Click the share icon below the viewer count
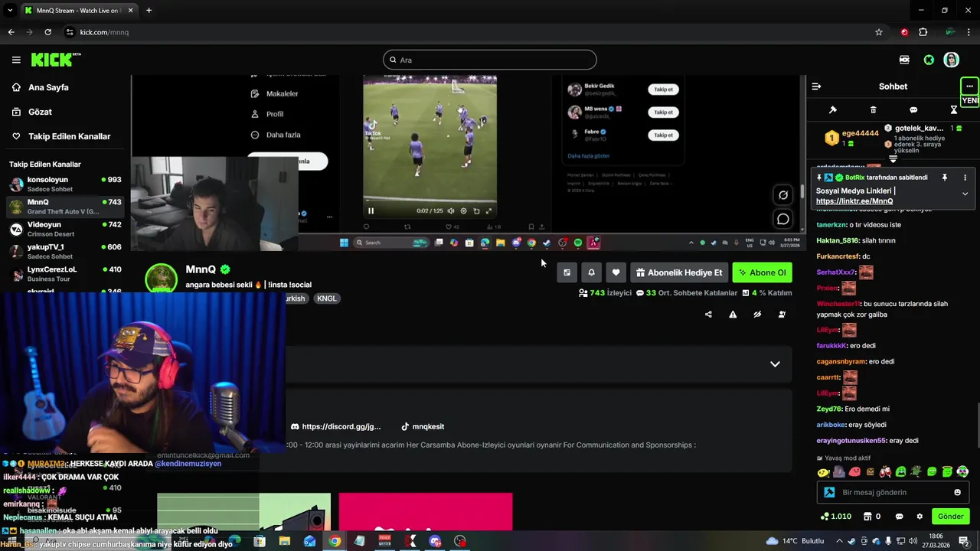This screenshot has height=551, width=980. pos(708,315)
